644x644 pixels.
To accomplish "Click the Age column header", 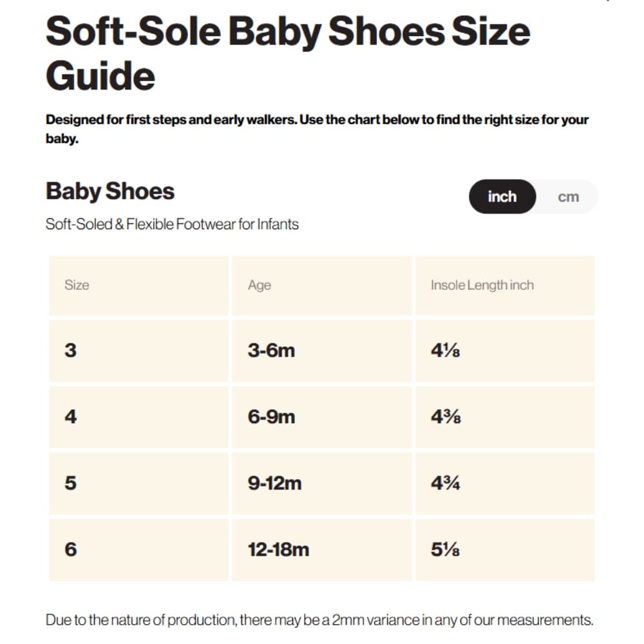I will [x=321, y=285].
